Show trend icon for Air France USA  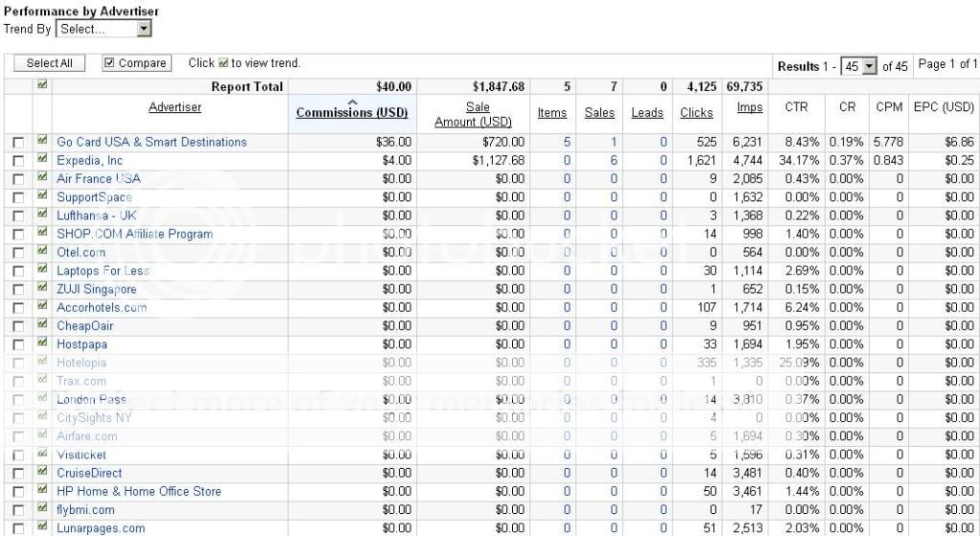(42, 176)
